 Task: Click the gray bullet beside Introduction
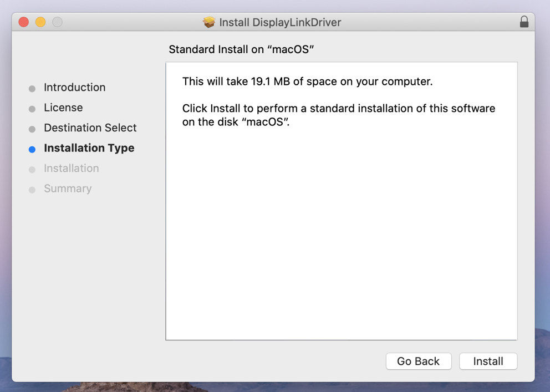pos(32,89)
